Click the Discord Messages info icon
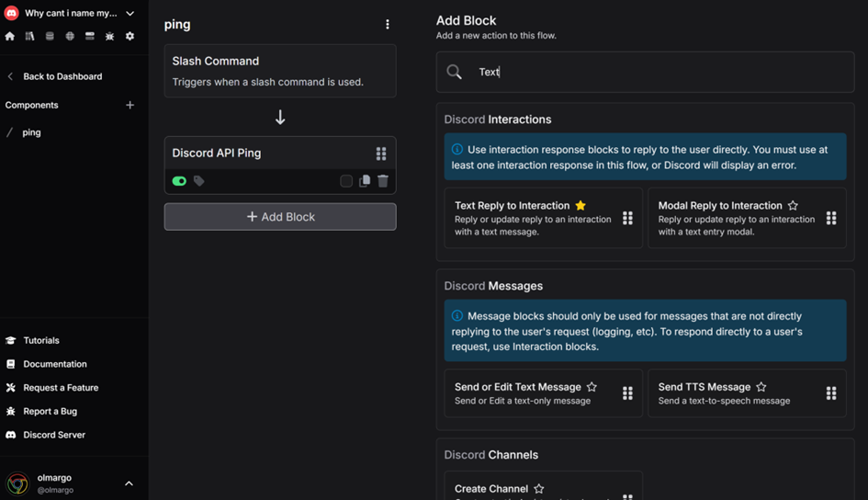 point(457,315)
